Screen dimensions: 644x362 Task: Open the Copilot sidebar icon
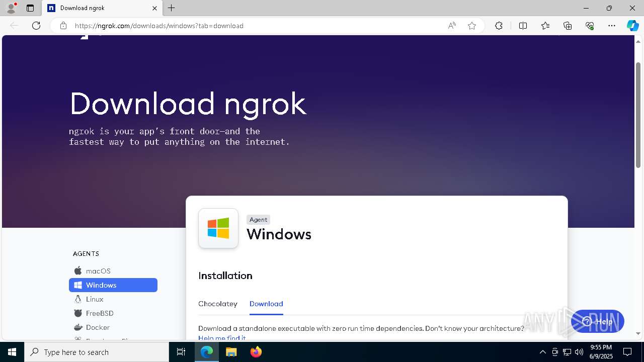point(632,26)
